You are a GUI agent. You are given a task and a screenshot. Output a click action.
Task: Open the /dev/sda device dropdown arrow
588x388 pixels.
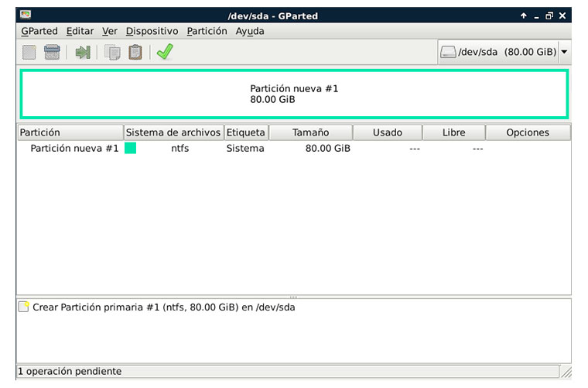(x=564, y=52)
